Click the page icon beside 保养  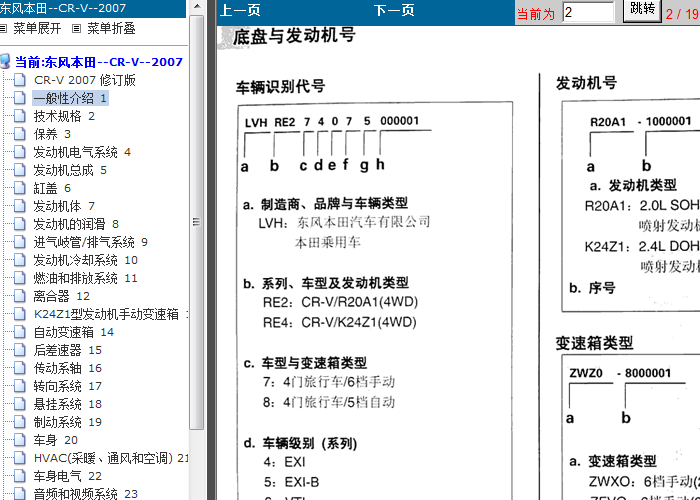point(20,134)
